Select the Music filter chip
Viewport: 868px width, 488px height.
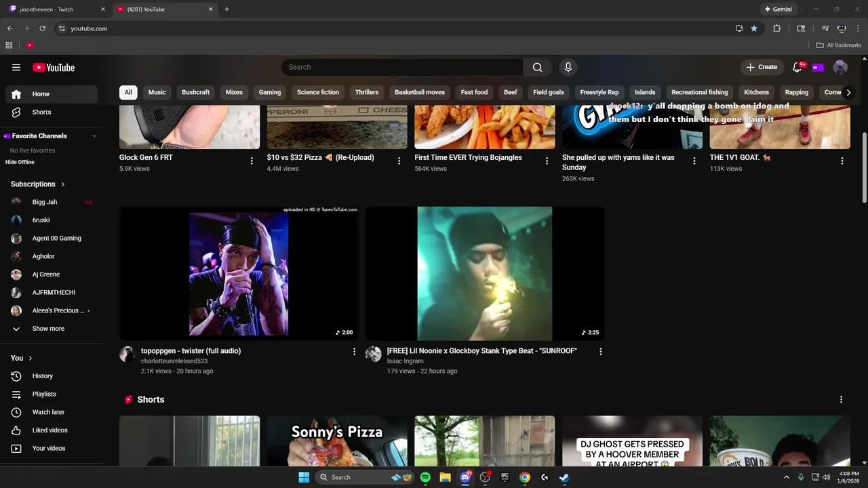(x=157, y=92)
